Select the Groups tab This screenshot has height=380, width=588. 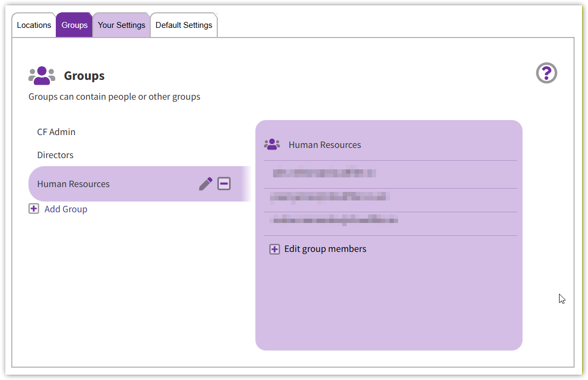(x=75, y=25)
